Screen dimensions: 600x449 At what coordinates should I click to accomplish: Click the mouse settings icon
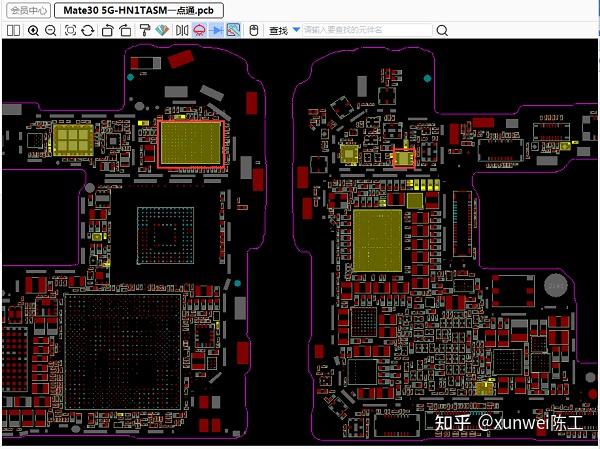point(254,30)
